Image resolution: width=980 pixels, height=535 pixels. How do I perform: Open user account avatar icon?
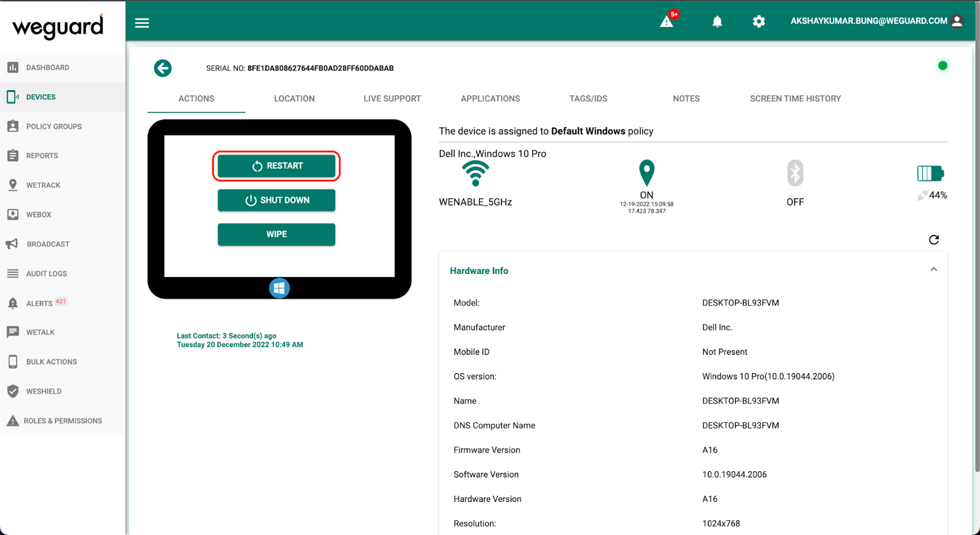pyautogui.click(x=957, y=21)
